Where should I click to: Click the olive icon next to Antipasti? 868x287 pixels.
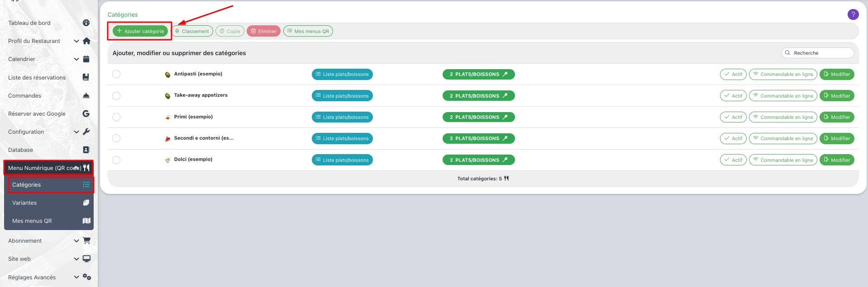coord(168,75)
